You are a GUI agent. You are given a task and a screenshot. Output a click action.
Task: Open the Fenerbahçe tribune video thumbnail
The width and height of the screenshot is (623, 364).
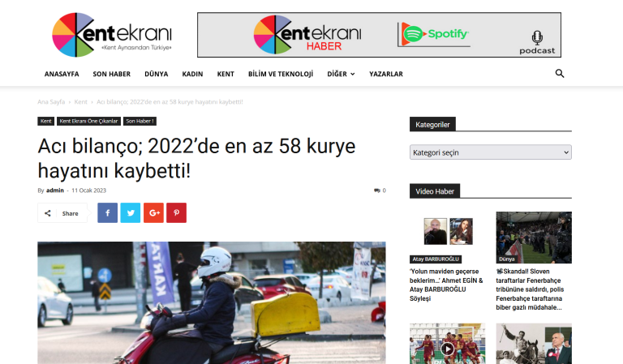click(534, 238)
